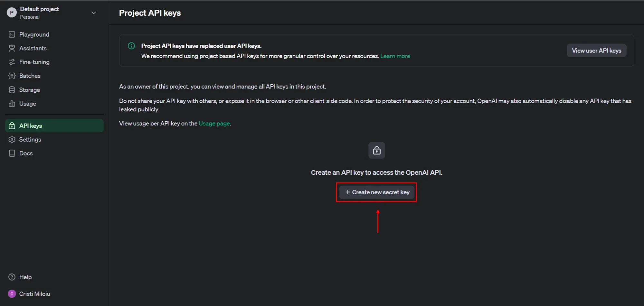Click Create new secret key button
Viewport: 644px width, 306px height.
coord(377,192)
